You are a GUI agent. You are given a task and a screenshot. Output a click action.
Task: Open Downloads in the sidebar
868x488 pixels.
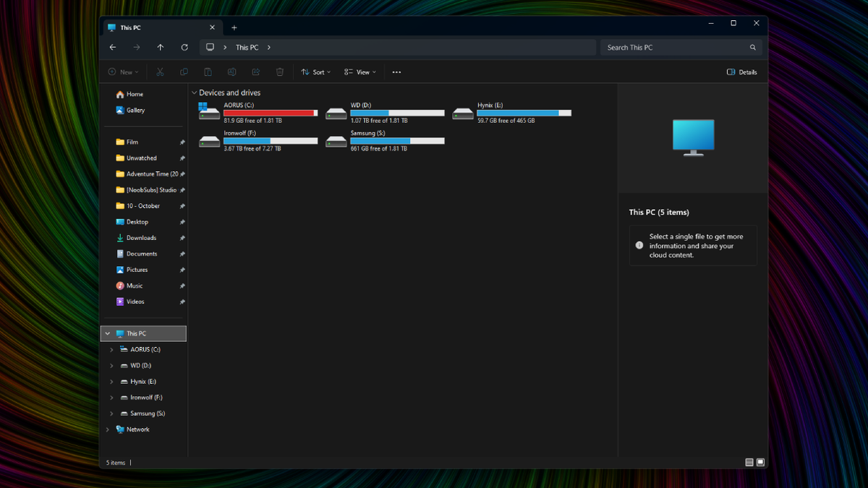141,238
